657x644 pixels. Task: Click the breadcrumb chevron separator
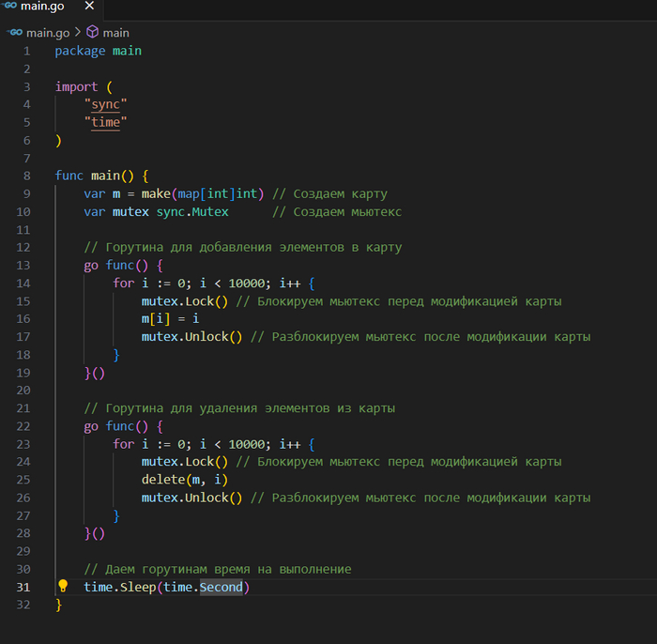[78, 32]
